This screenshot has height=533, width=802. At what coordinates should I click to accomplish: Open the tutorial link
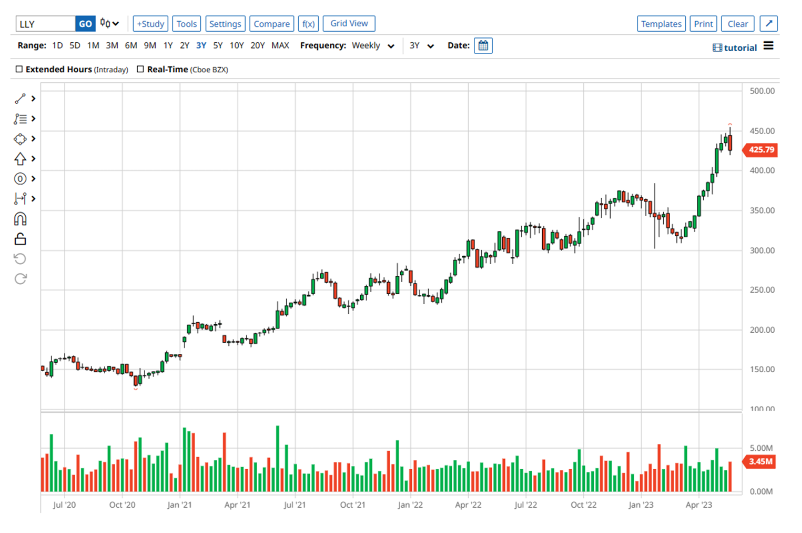pyautogui.click(x=735, y=47)
